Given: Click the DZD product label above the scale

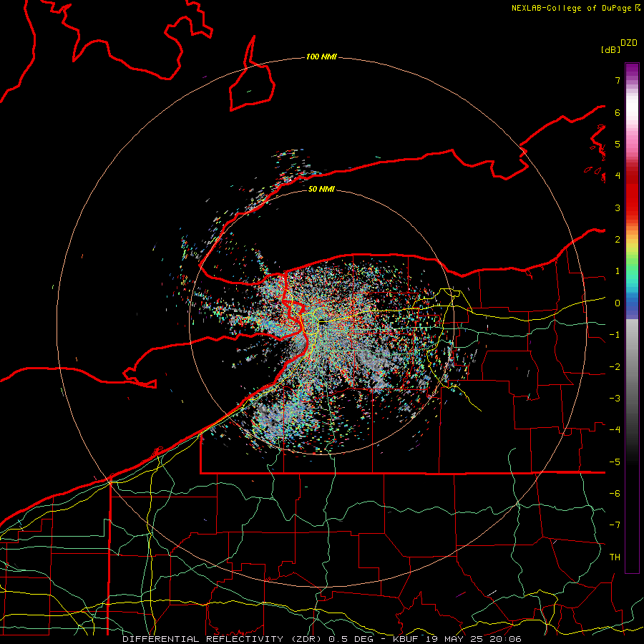Looking at the screenshot, I should coord(629,43).
